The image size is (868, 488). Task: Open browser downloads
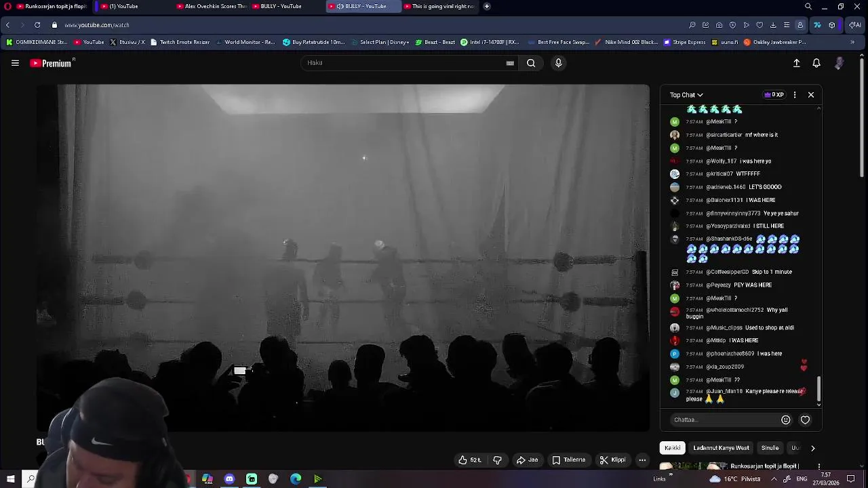coord(773,25)
